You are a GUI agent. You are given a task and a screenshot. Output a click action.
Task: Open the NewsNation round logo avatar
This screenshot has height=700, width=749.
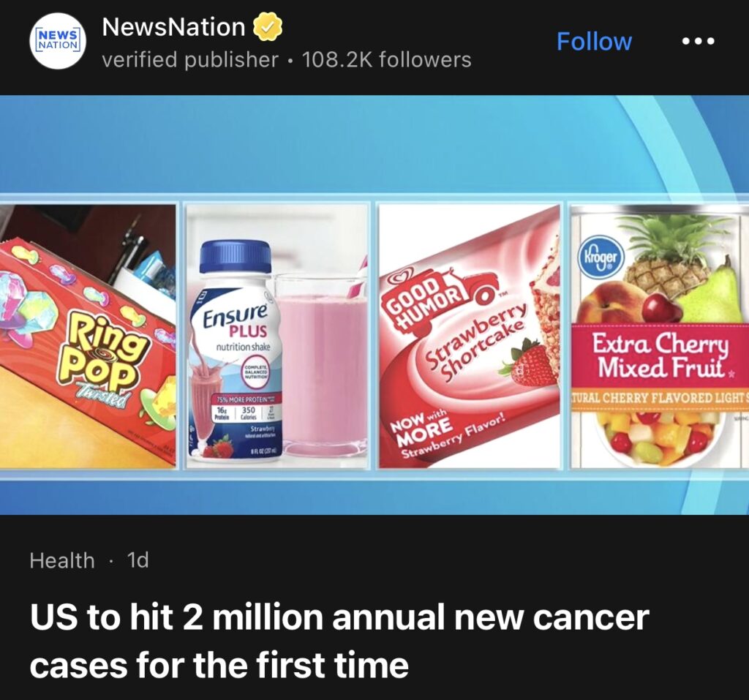coord(58,42)
